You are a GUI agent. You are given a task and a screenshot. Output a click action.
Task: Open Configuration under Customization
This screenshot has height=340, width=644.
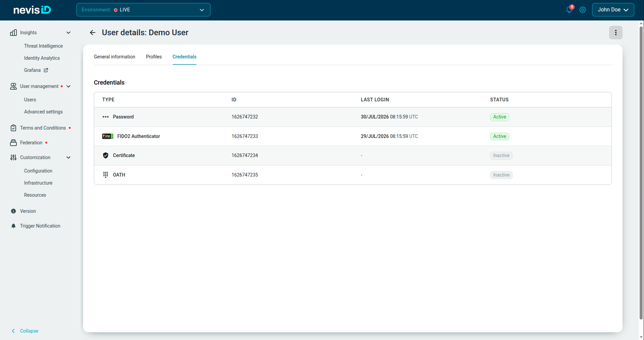tap(38, 171)
